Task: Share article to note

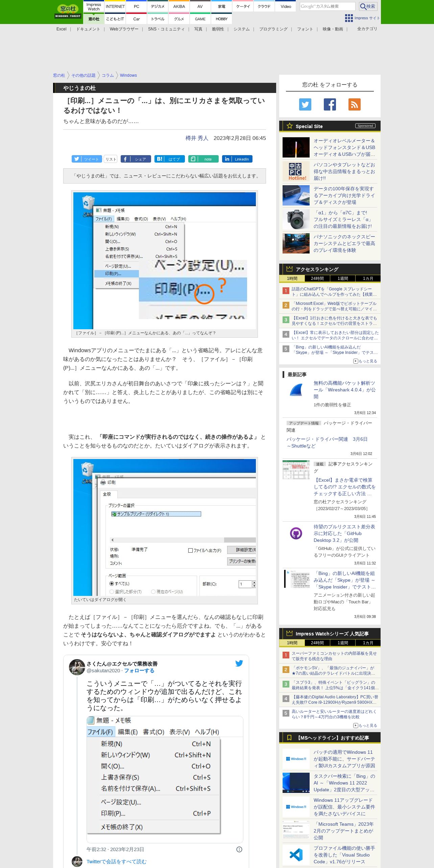Action: click(203, 159)
